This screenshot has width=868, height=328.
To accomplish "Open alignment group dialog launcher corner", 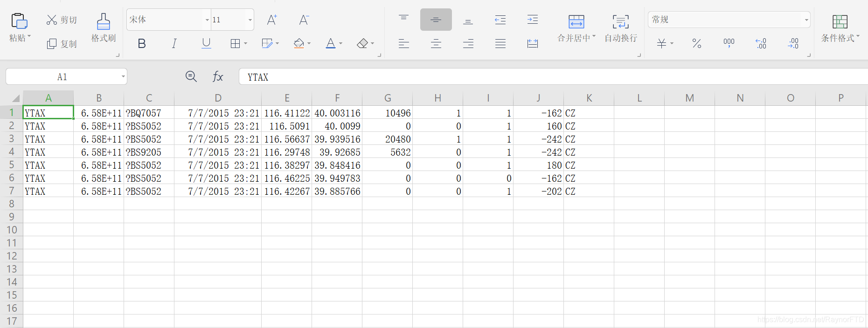I will [639, 55].
